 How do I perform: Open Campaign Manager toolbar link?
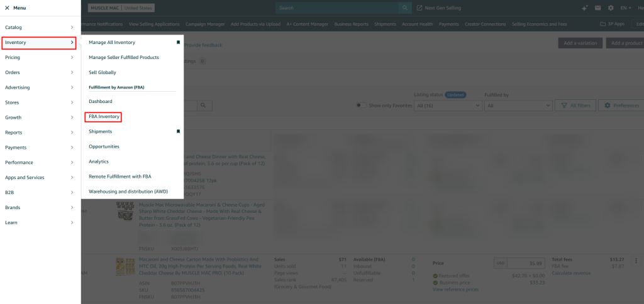pyautogui.click(x=205, y=24)
